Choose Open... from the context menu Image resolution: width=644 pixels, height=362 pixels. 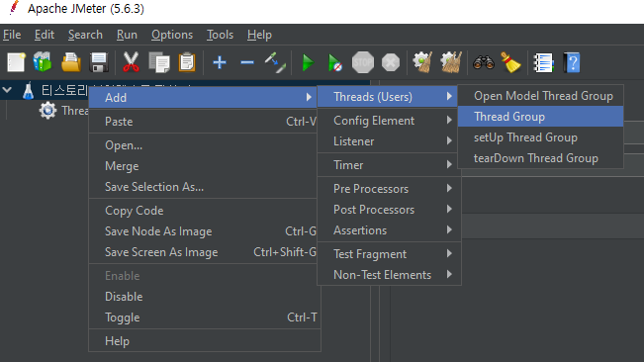point(204,145)
